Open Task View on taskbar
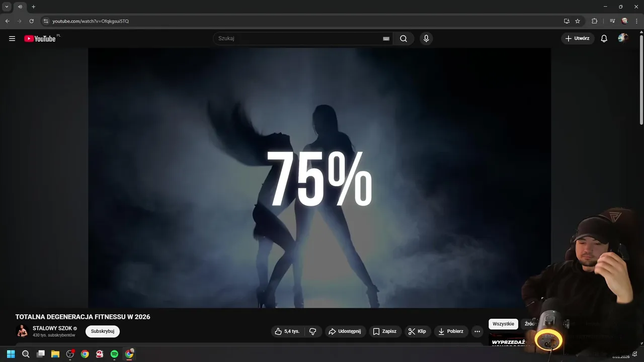The image size is (644, 362). point(41,354)
